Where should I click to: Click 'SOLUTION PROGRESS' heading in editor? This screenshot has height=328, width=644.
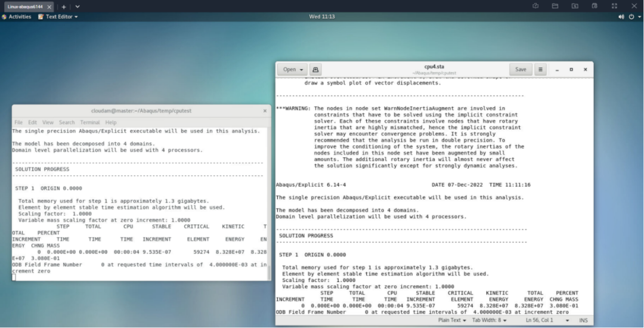point(306,236)
